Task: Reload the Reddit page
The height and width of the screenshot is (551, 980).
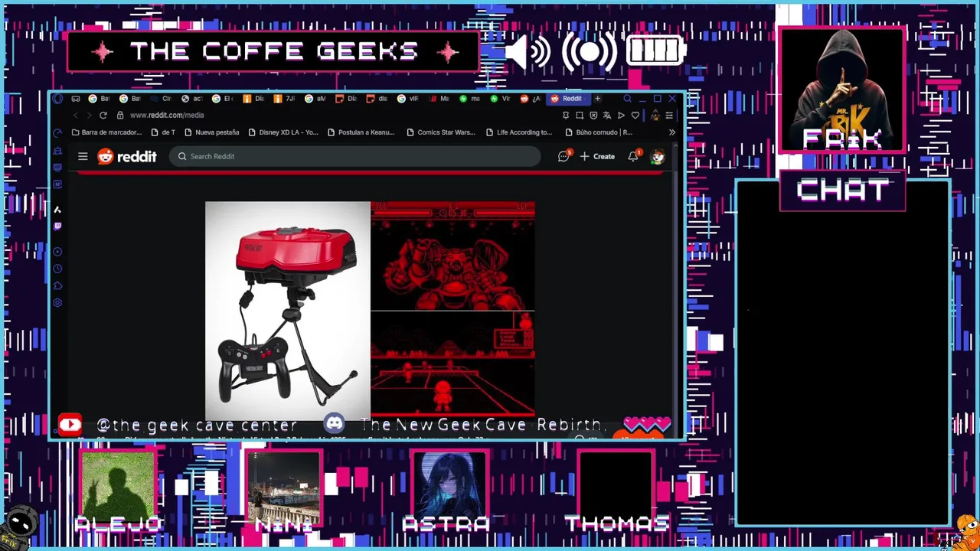Action: pyautogui.click(x=103, y=116)
